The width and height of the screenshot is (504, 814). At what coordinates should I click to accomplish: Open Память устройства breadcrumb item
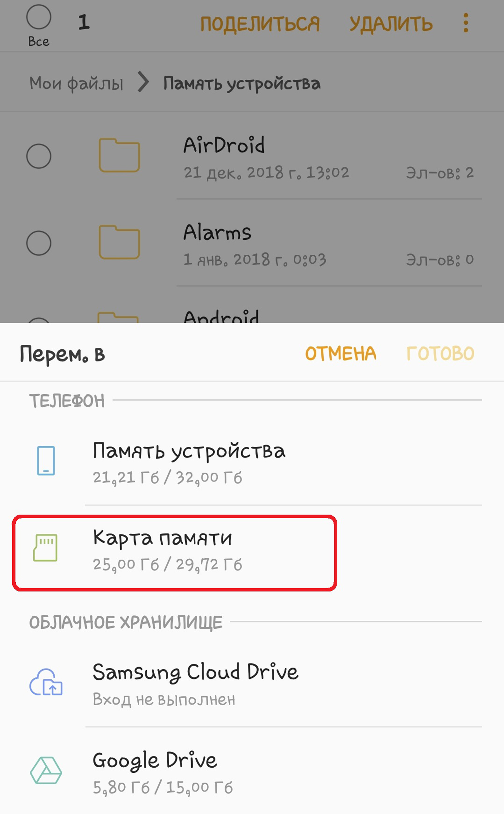coord(242,84)
